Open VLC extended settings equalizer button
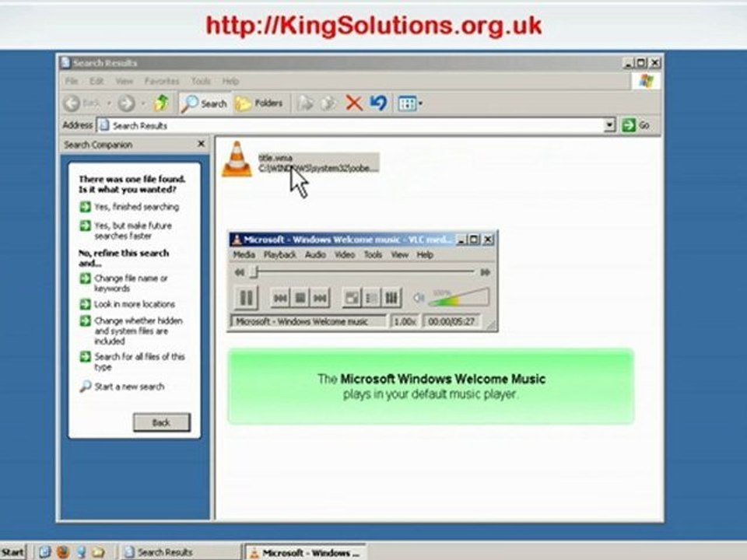Viewport: 747px width, 560px height. click(391, 298)
